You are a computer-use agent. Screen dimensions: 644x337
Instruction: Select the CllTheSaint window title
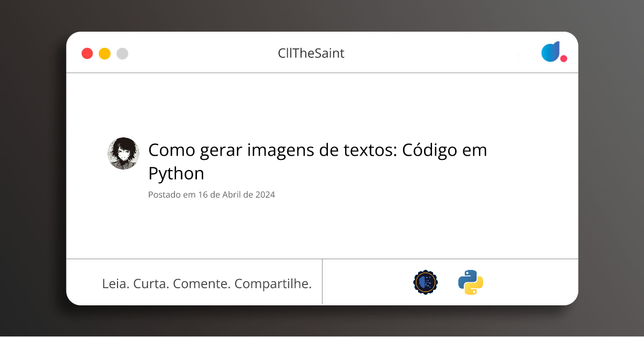point(311,53)
